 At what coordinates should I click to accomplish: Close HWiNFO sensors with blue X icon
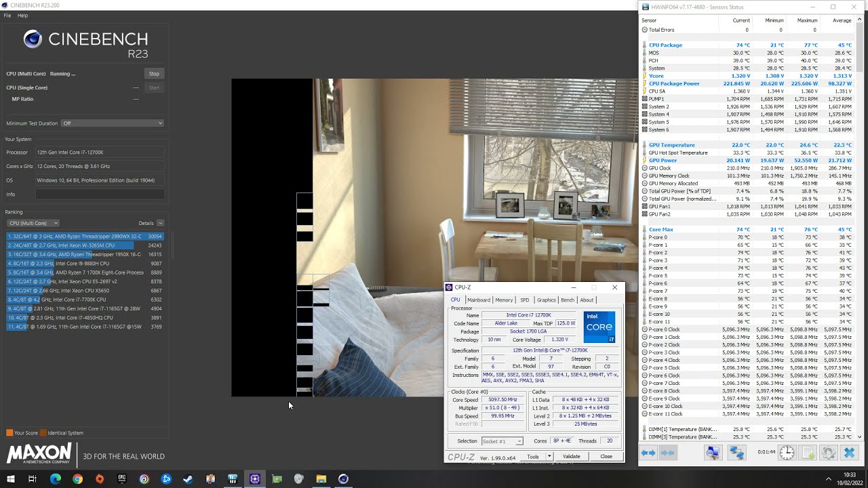click(x=849, y=453)
